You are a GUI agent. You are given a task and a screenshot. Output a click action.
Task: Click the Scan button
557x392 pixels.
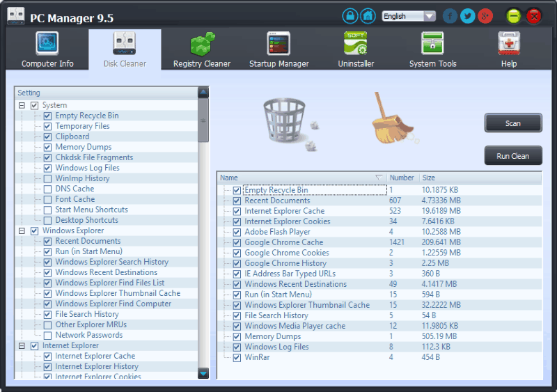point(513,123)
